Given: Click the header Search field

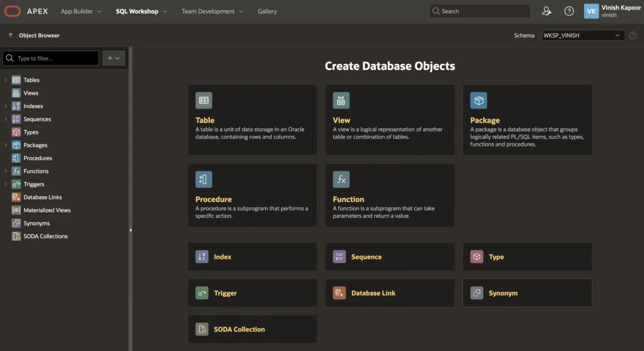Looking at the screenshot, I should [479, 11].
